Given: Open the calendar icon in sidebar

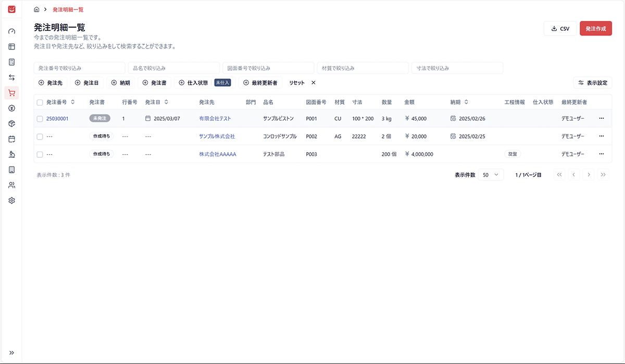Looking at the screenshot, I should click(11, 139).
